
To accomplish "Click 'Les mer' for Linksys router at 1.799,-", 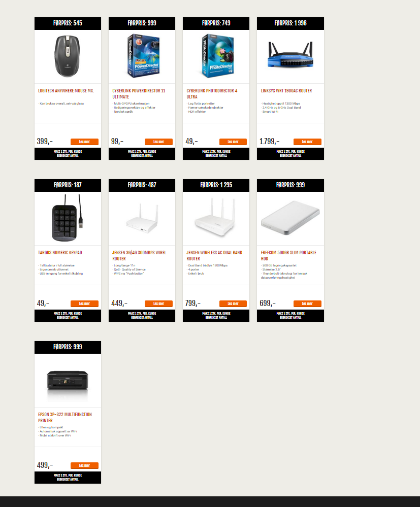I will click(307, 142).
